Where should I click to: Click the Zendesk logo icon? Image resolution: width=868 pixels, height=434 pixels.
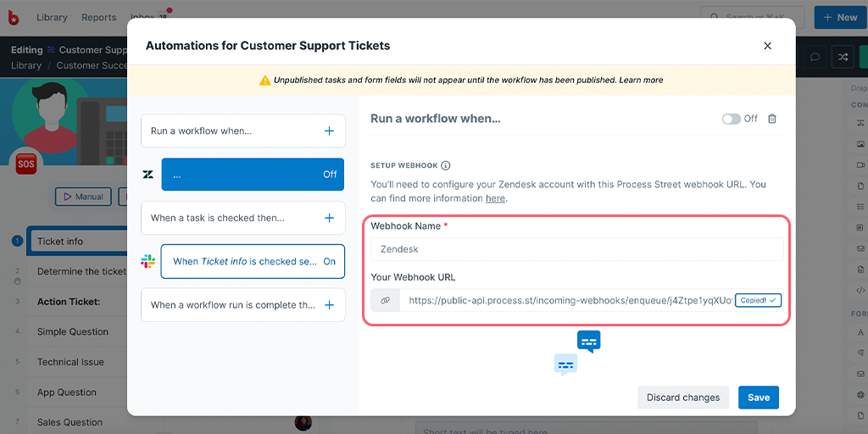coord(147,175)
